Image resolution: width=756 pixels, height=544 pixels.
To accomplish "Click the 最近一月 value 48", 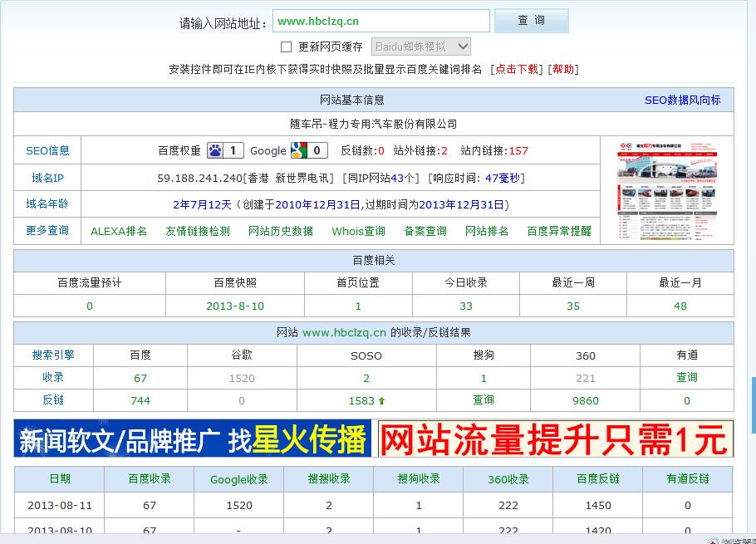I will point(680,306).
